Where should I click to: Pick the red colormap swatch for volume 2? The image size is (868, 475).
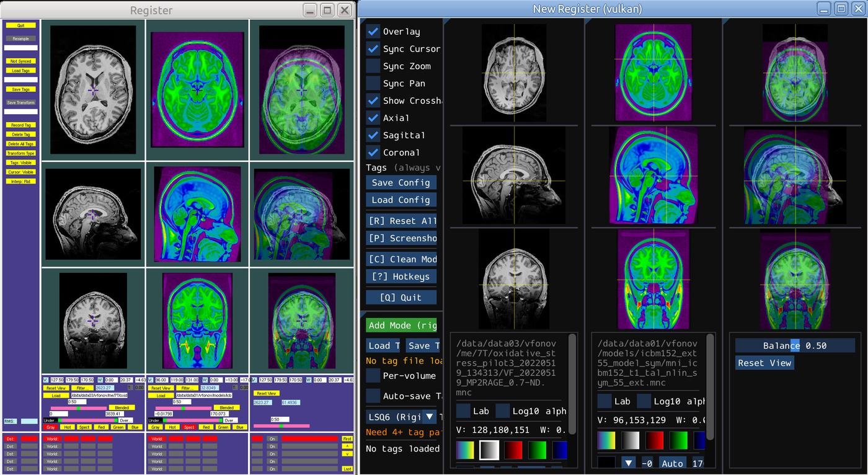655,440
